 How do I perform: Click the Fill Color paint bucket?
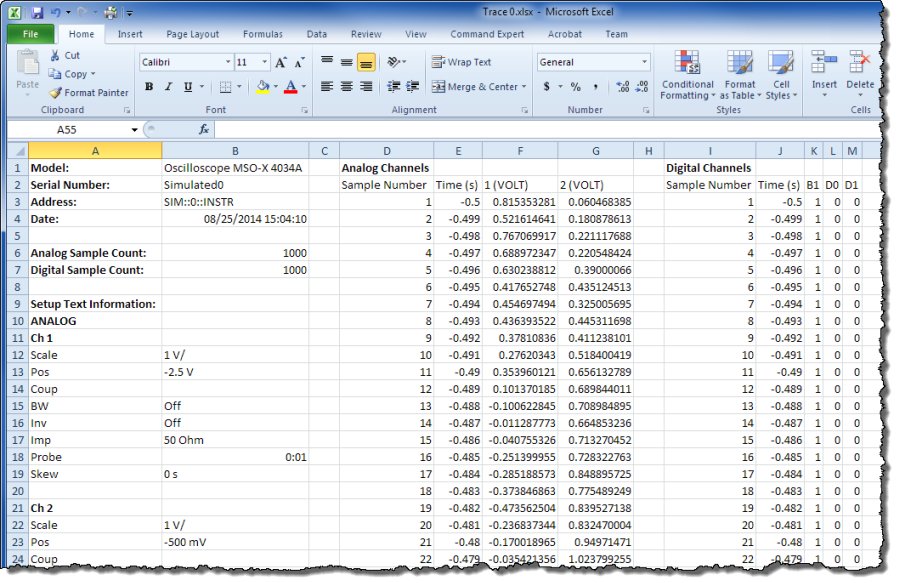[263, 86]
